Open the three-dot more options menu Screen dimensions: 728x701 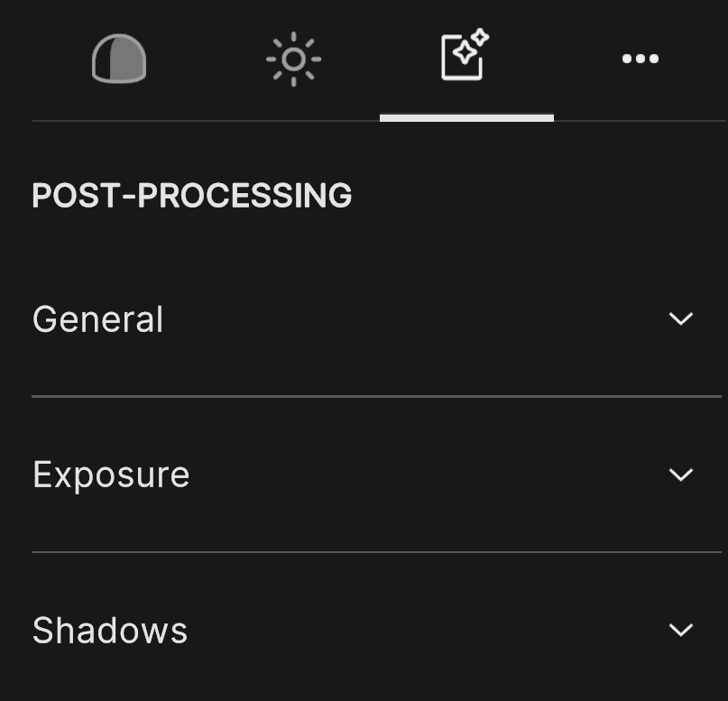pos(640,59)
